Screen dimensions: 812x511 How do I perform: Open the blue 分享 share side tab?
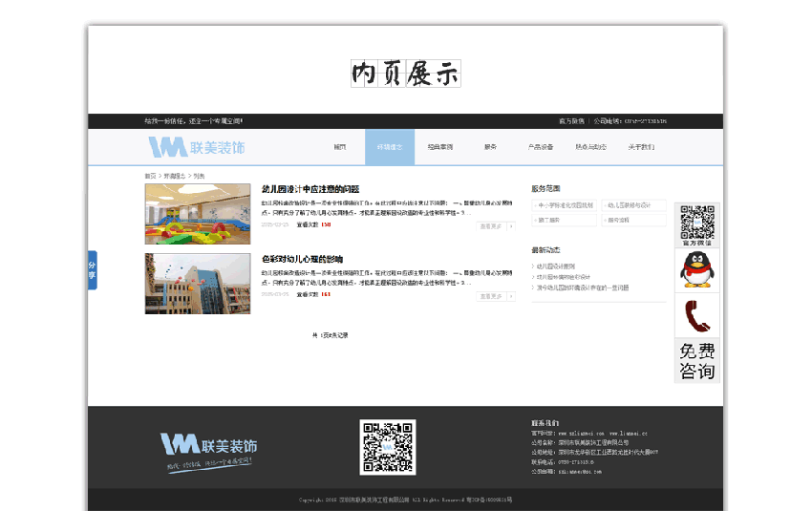pos(92,270)
